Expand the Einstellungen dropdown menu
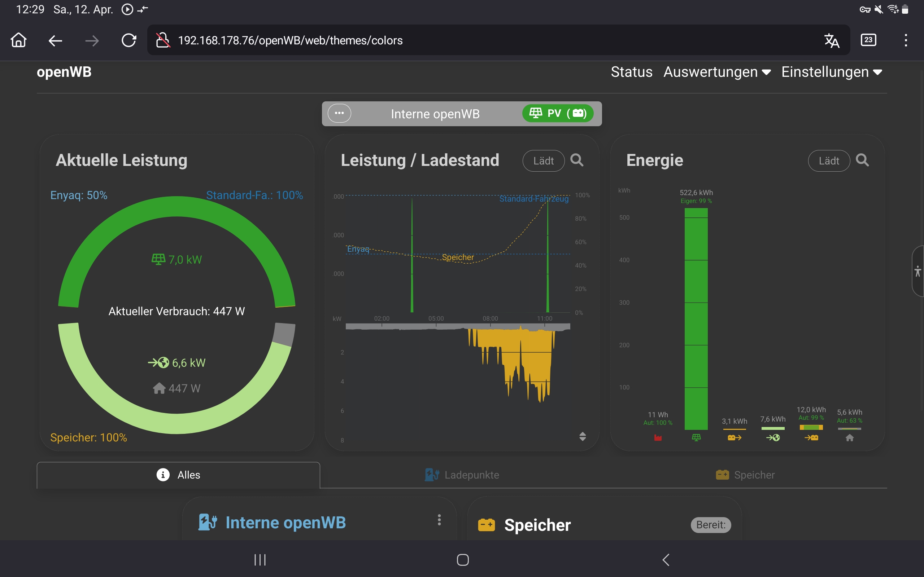Screen dimensions: 924x577 tap(831, 72)
